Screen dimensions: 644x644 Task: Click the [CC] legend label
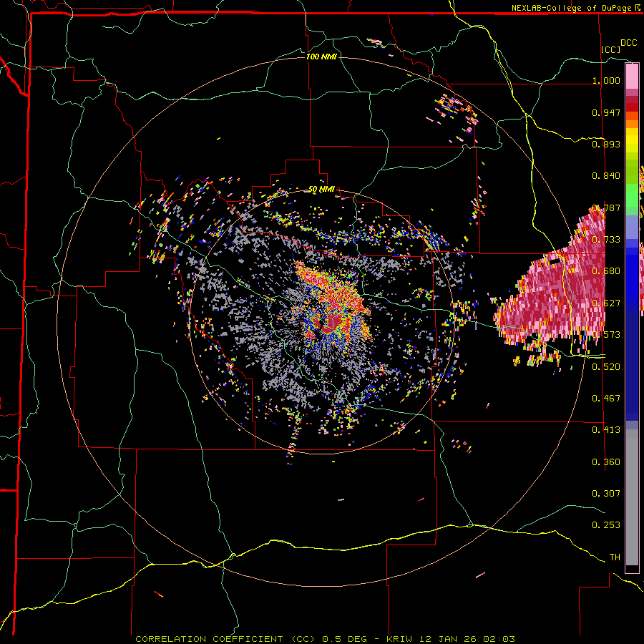(x=611, y=49)
